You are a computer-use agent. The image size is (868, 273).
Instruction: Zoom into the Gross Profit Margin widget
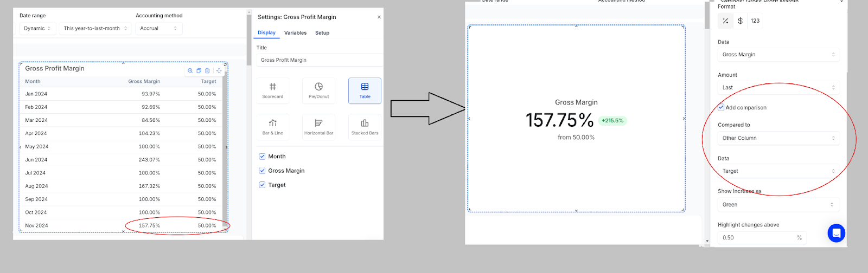coord(190,70)
